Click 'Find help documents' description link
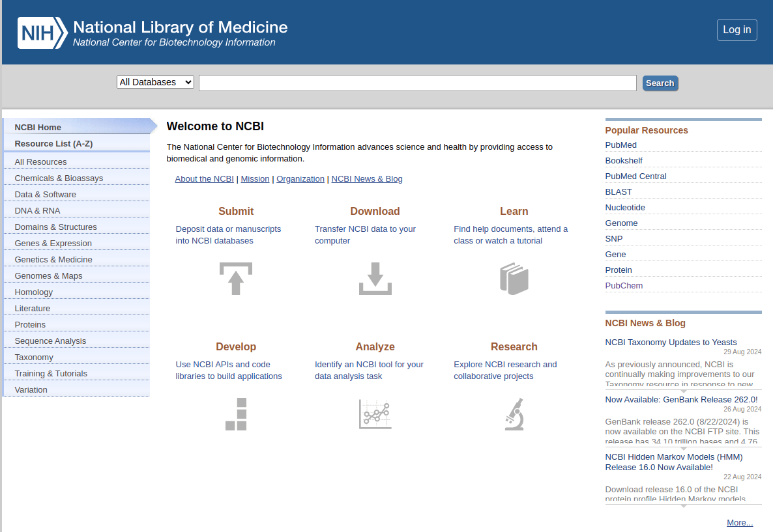773x532 pixels. coord(511,234)
